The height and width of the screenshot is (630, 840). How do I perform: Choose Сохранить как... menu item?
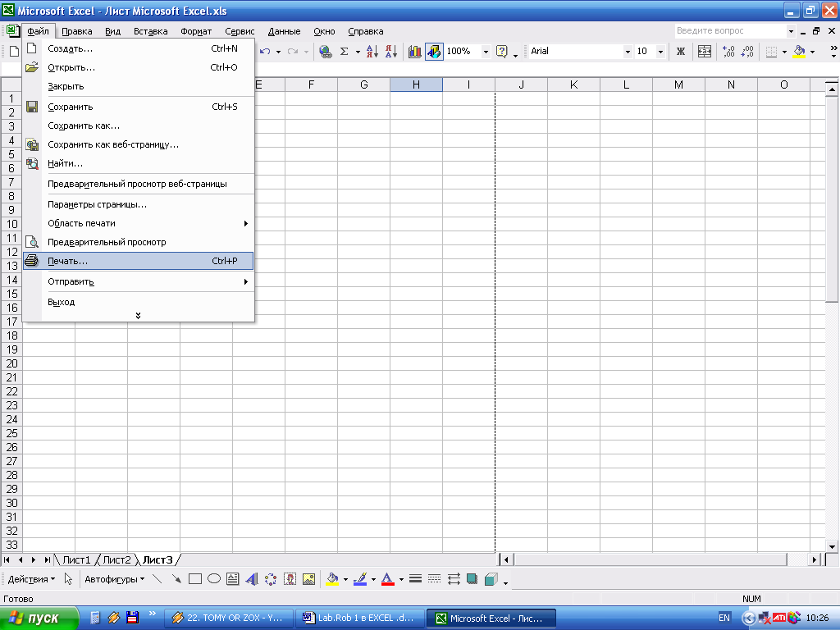pos(138,126)
